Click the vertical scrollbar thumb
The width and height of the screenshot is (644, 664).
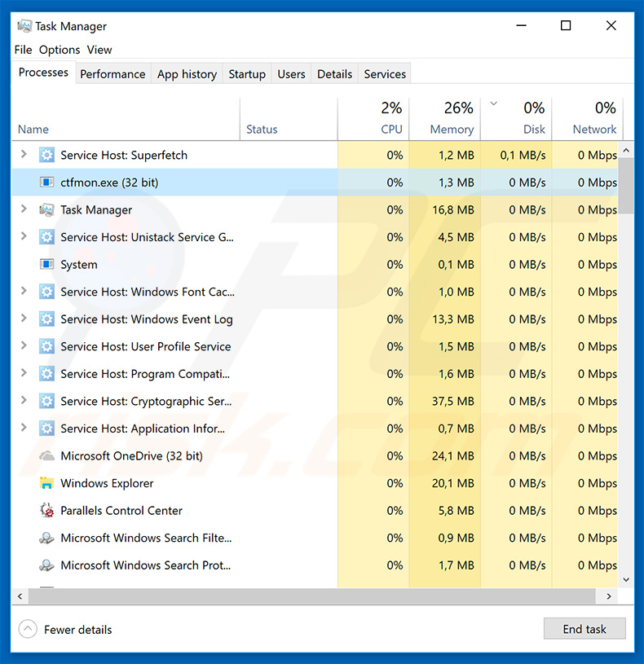click(x=626, y=187)
